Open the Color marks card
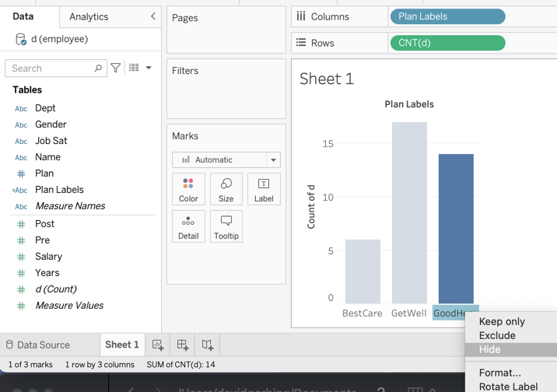The height and width of the screenshot is (392, 557). click(x=188, y=189)
